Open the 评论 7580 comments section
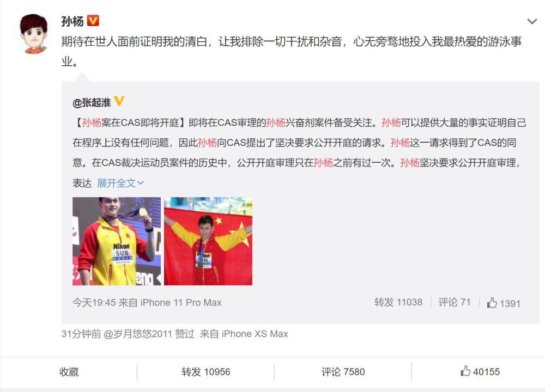Viewport: 545px width, 392px height. pyautogui.click(x=343, y=372)
